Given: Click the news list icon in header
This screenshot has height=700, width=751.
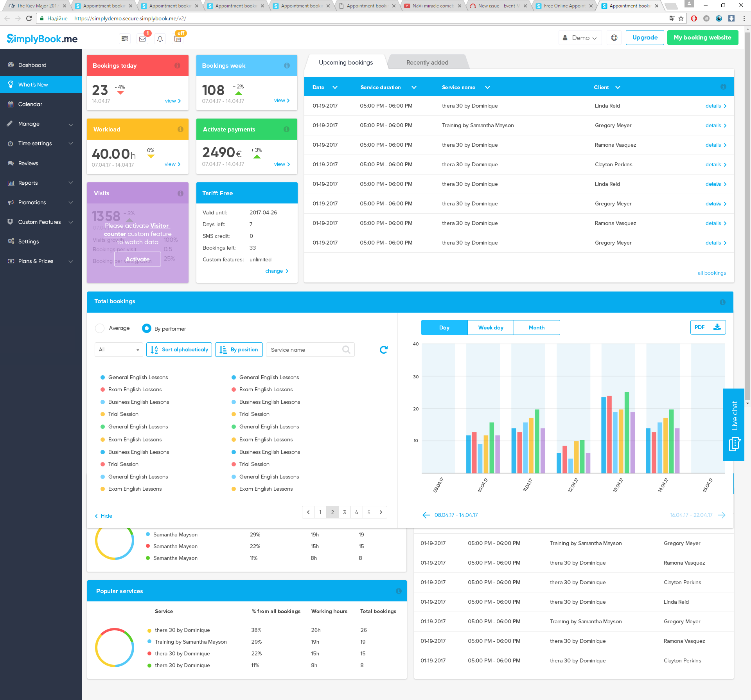Looking at the screenshot, I should [125, 39].
